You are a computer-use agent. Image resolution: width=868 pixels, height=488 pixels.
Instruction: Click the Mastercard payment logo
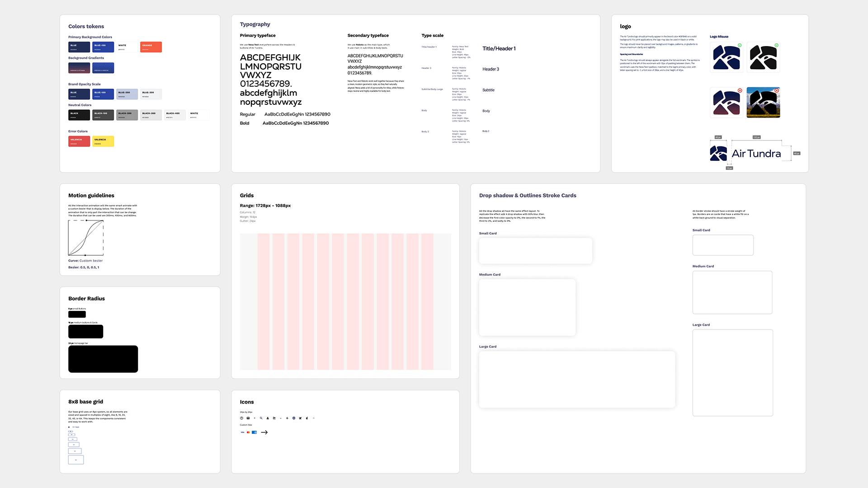point(248,432)
